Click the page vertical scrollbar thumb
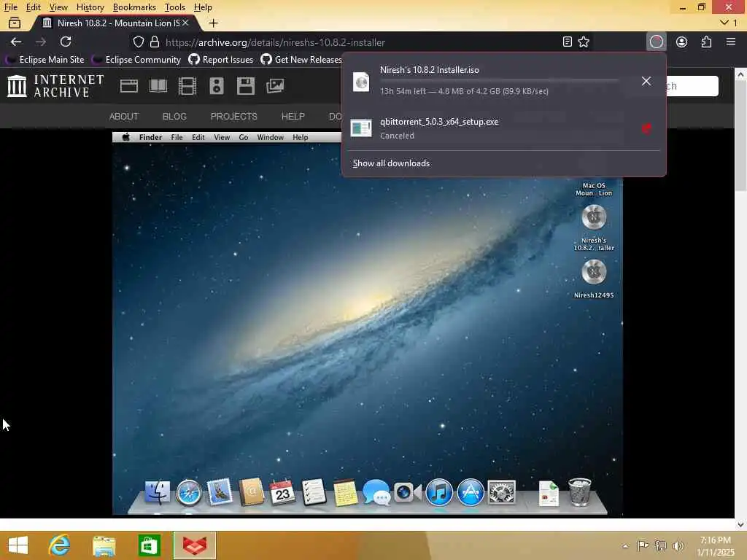This screenshot has width=747, height=560. pos(740,136)
